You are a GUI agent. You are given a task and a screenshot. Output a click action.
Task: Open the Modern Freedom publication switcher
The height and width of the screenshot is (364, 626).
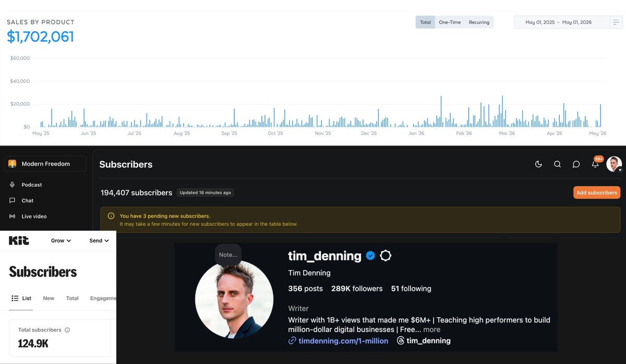[x=45, y=164]
